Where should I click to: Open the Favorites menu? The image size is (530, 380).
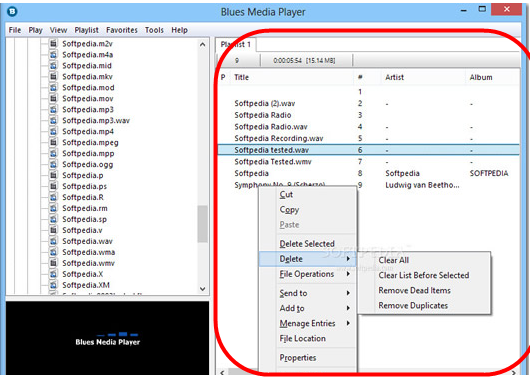click(x=122, y=30)
